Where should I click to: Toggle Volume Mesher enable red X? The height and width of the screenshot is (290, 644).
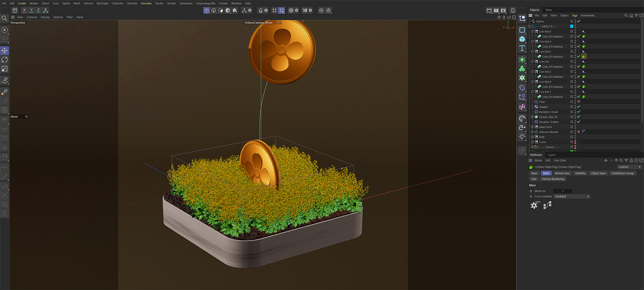coord(579,132)
